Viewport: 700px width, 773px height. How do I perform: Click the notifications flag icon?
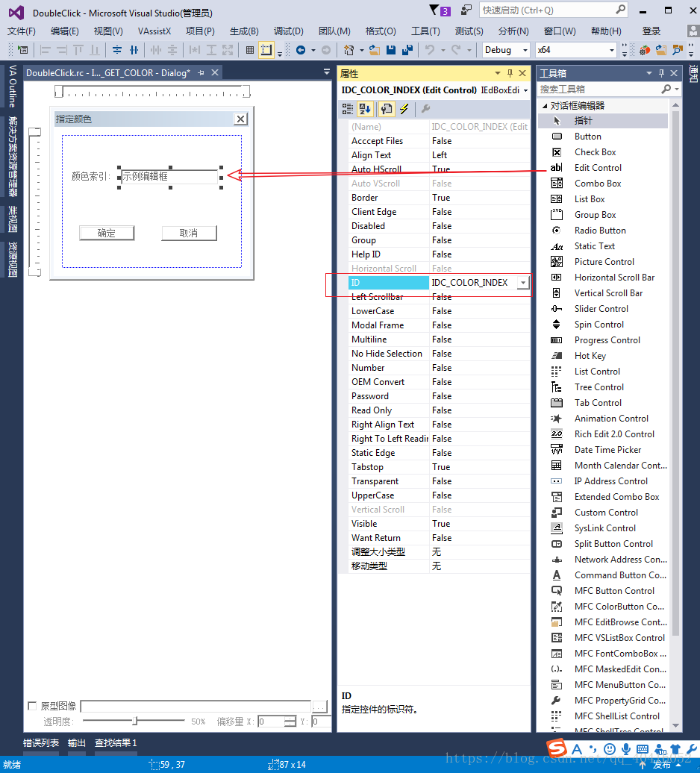click(434, 10)
